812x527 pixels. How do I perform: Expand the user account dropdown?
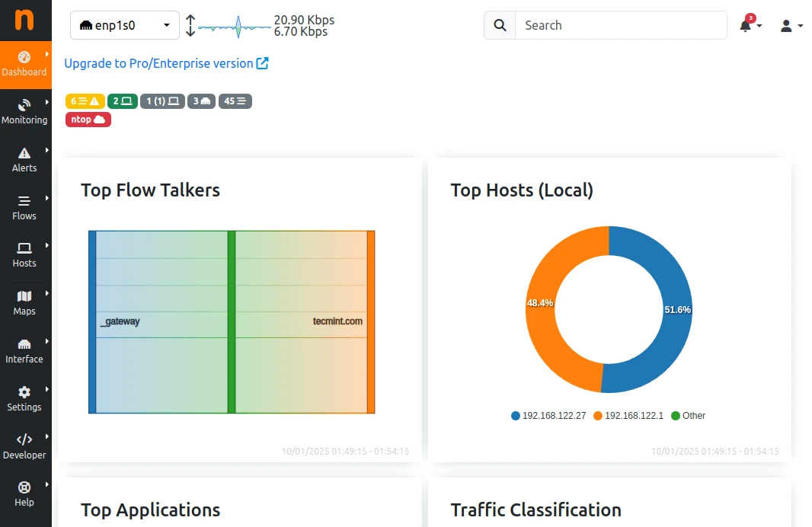(791, 25)
